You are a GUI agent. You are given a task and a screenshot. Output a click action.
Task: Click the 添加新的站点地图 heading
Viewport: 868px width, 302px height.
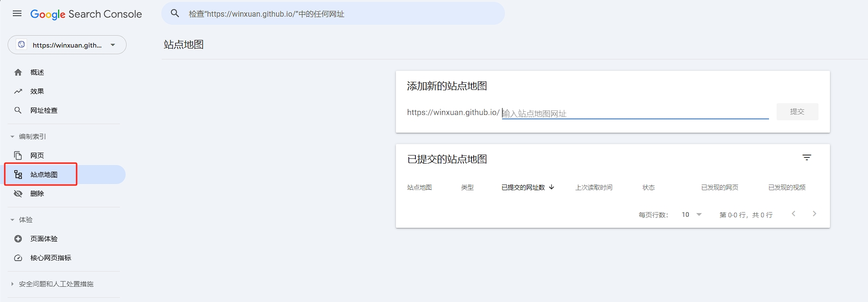[447, 86]
